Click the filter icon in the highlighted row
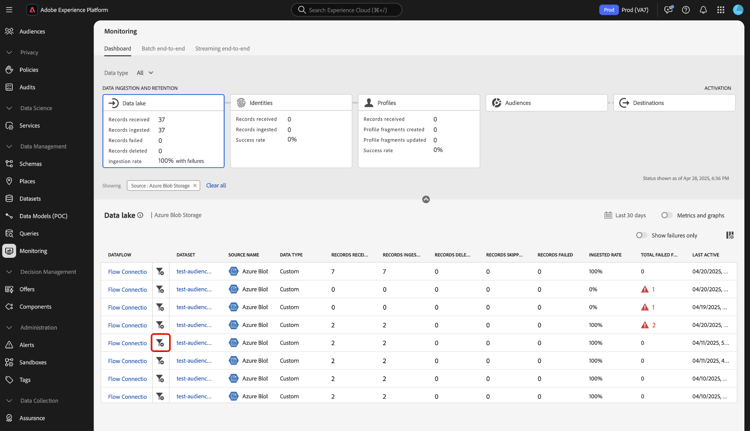The height and width of the screenshot is (431, 750). pos(160,343)
